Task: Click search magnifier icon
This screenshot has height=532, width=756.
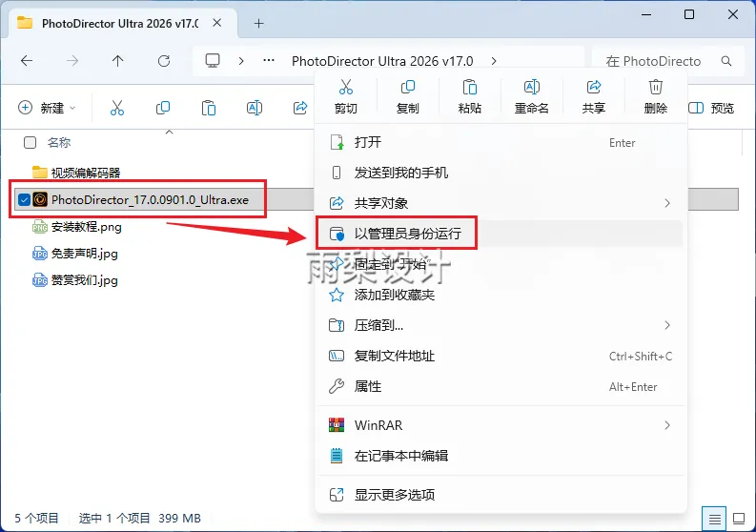Action: click(726, 61)
